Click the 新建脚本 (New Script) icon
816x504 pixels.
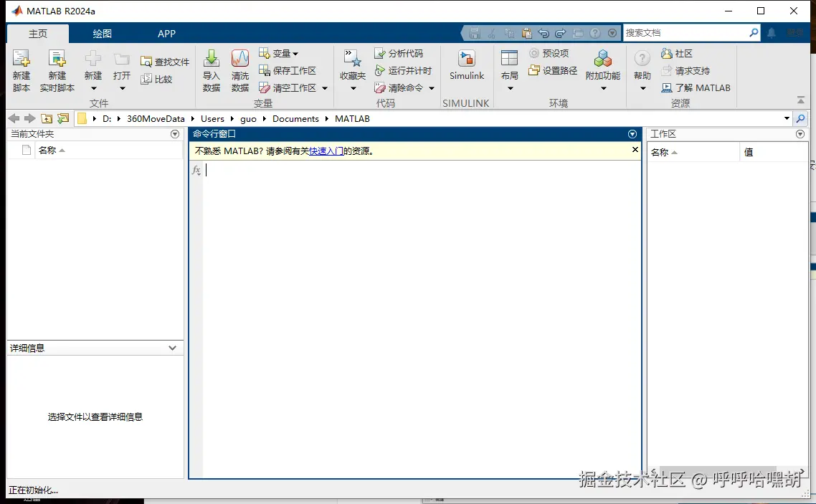click(22, 60)
